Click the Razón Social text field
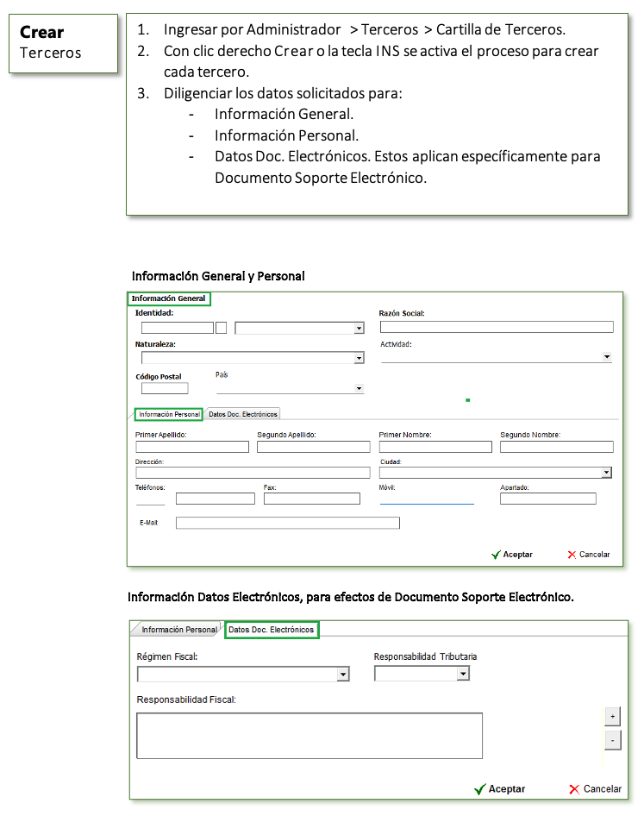Viewport: 644px width, 816px height. click(x=497, y=327)
